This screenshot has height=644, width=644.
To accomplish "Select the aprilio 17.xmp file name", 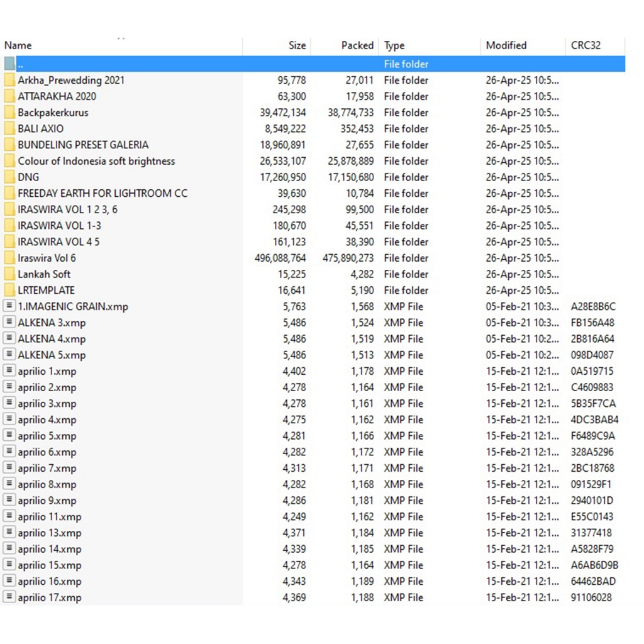I will pos(49,597).
